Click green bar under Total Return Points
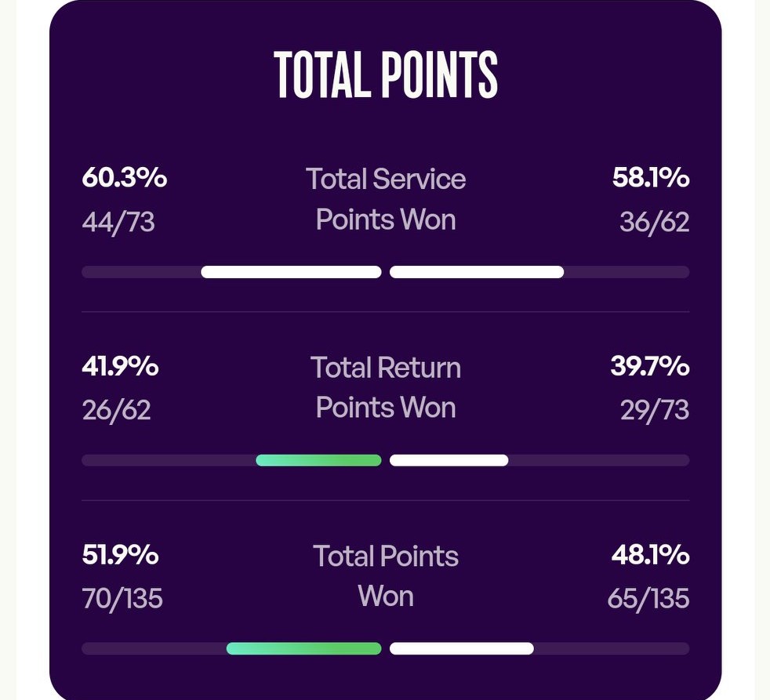The image size is (770, 700). point(318,460)
